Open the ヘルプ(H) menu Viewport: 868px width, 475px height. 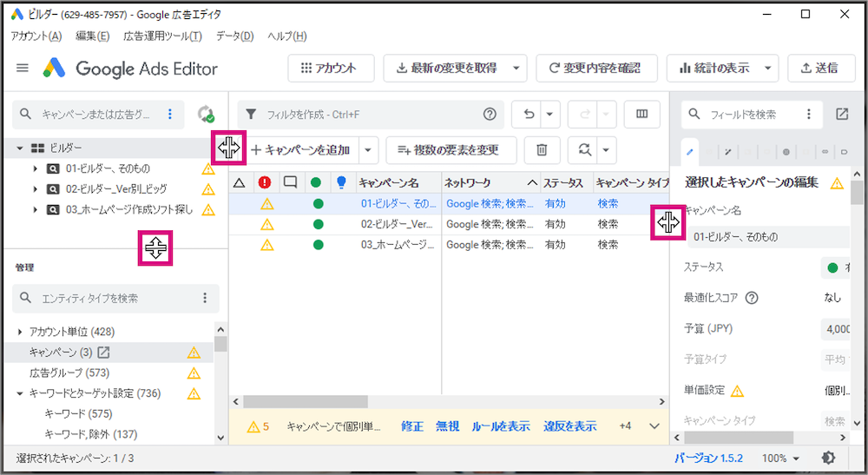click(286, 36)
